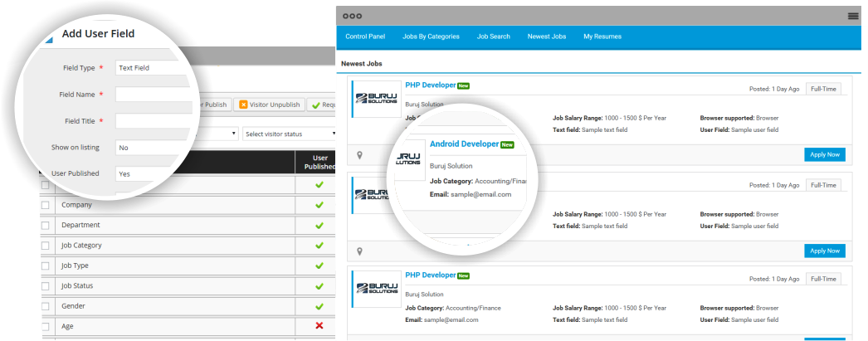Image resolution: width=868 pixels, height=341 pixels.
Task: Click green check in Gender row
Action: [x=319, y=306]
